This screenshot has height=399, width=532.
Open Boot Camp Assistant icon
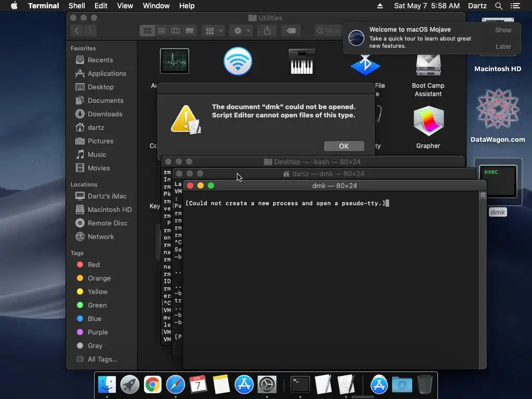click(428, 65)
